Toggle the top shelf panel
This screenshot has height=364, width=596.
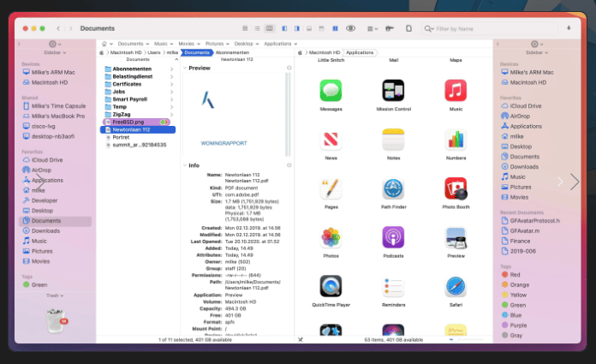click(x=322, y=28)
